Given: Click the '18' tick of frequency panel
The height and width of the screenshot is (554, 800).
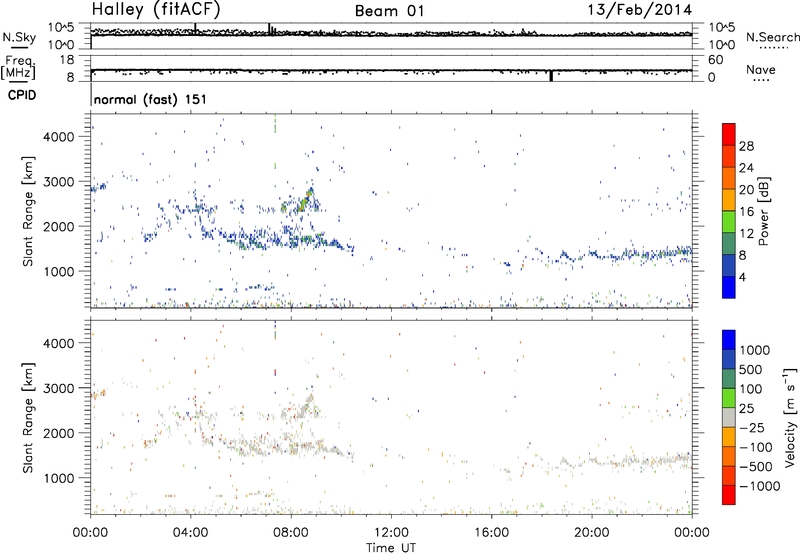Looking at the screenshot, I should click(x=67, y=60).
